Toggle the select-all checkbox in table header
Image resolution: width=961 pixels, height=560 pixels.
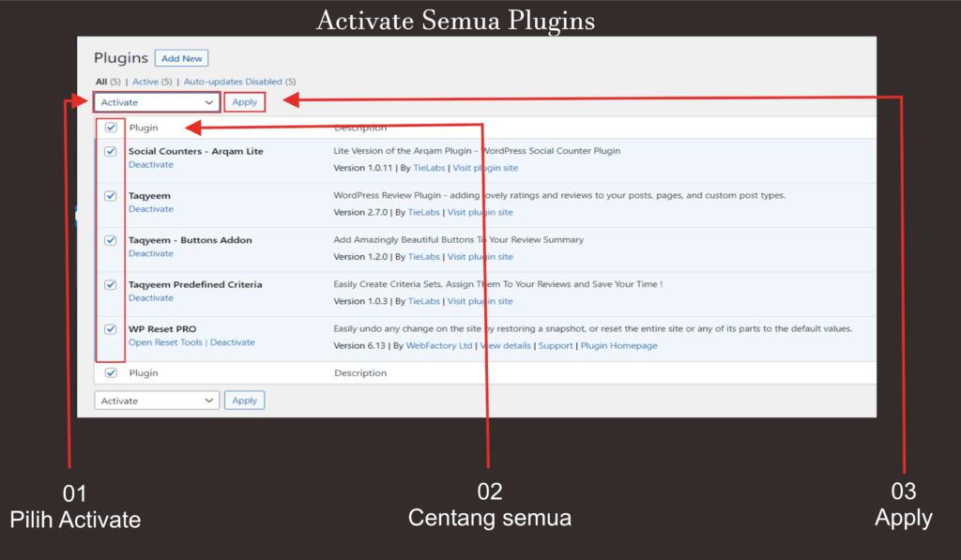[x=111, y=128]
